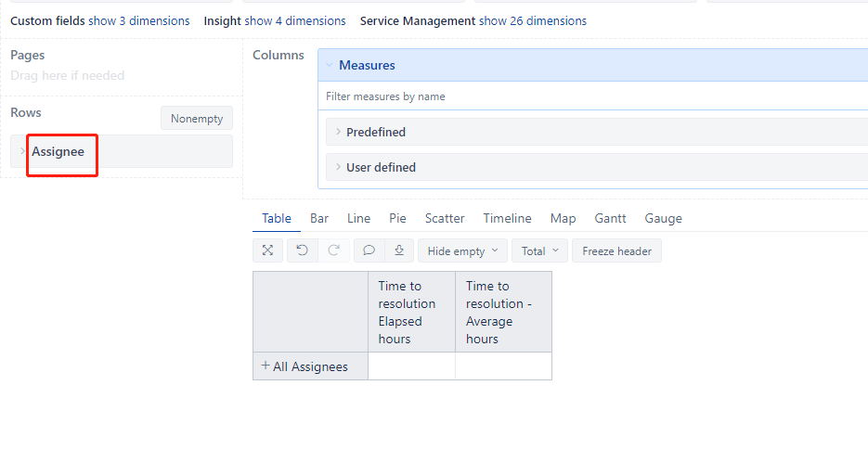
Task: Show 26 Service Management dimensions
Action: [533, 21]
